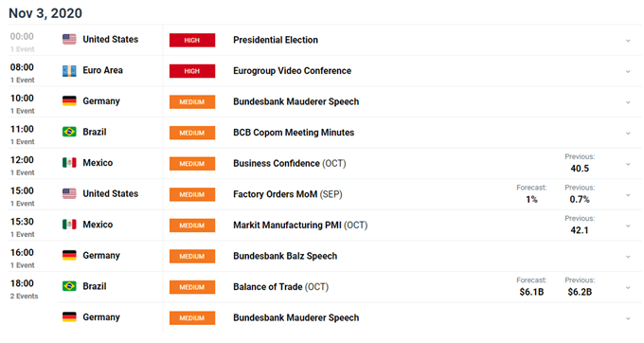The height and width of the screenshot is (343, 644).
Task: Click HIGH badge for Presidential Election
Action: point(192,40)
